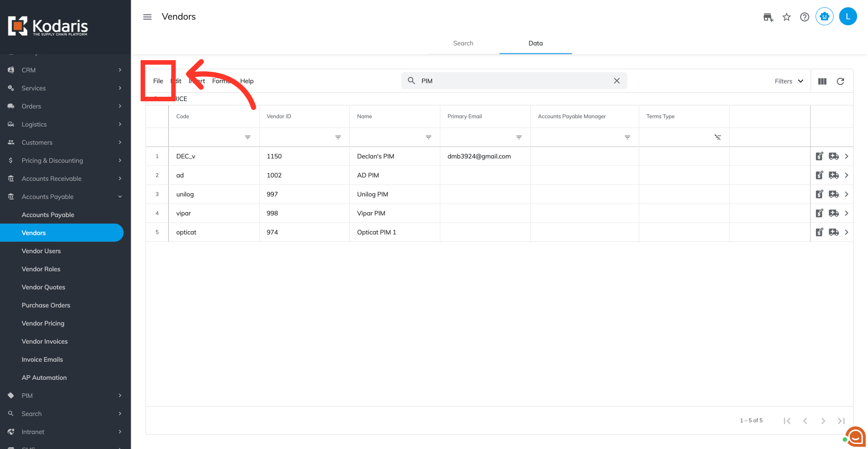This screenshot has height=449, width=868.
Task: Clear the PIM search text
Action: coord(617,81)
